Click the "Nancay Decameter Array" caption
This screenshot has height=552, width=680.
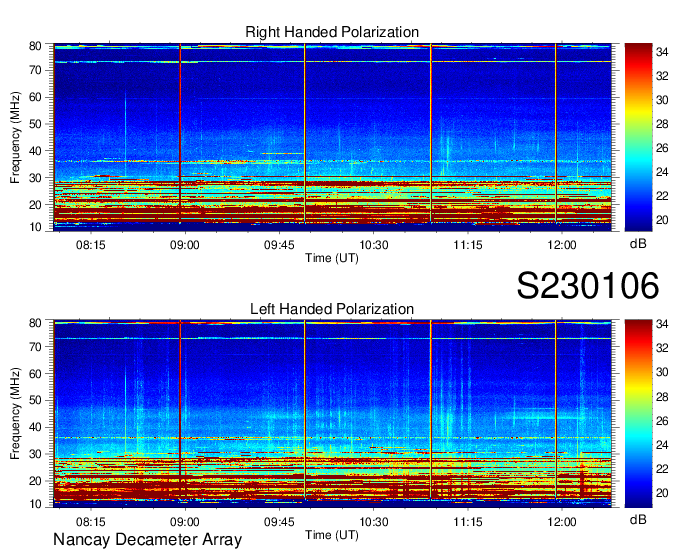147,540
